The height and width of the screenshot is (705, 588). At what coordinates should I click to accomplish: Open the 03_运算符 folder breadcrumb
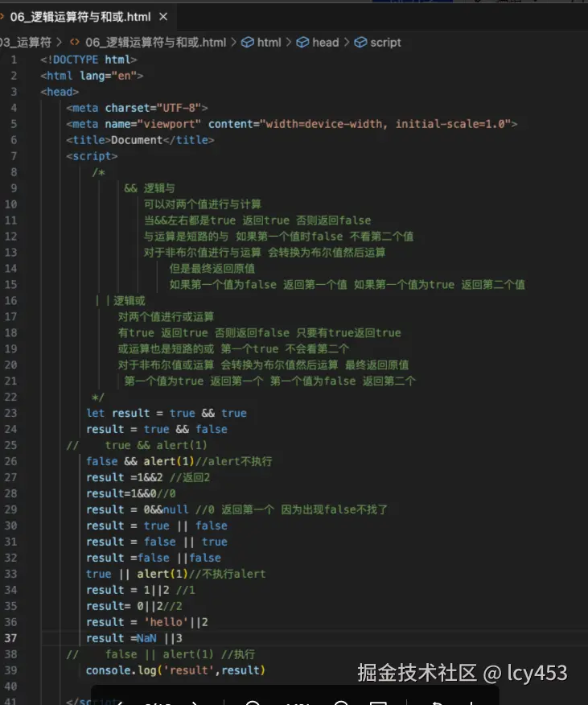(x=26, y=43)
